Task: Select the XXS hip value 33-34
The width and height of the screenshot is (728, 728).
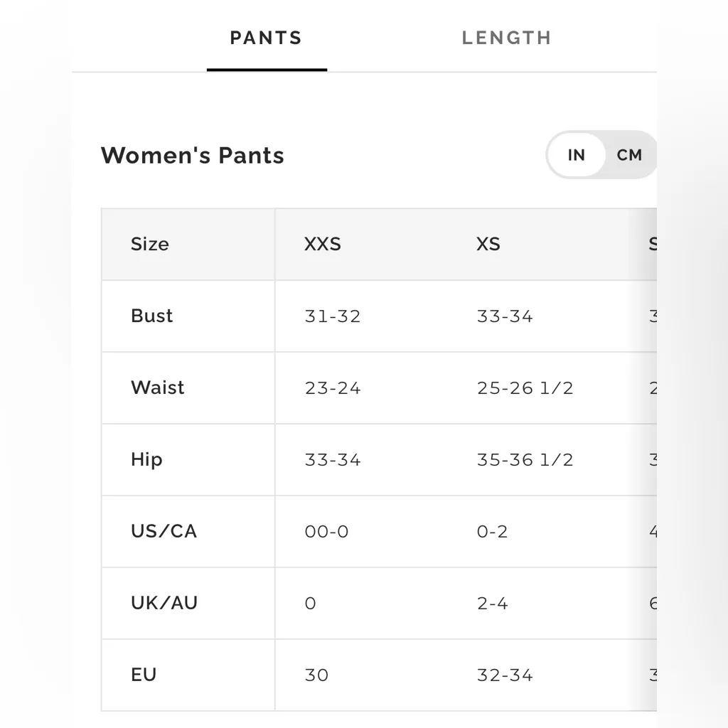Action: click(332, 459)
